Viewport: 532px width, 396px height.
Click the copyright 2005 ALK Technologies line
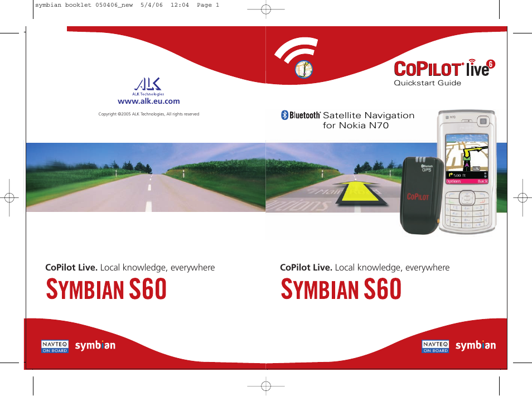(x=148, y=114)
